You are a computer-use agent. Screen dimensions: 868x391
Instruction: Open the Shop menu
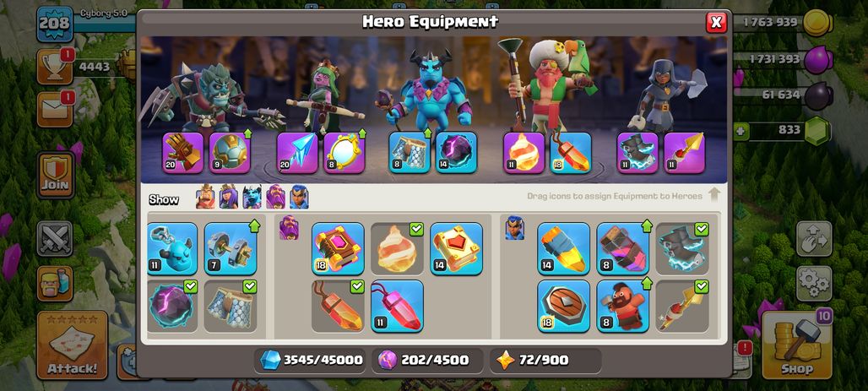tap(797, 345)
